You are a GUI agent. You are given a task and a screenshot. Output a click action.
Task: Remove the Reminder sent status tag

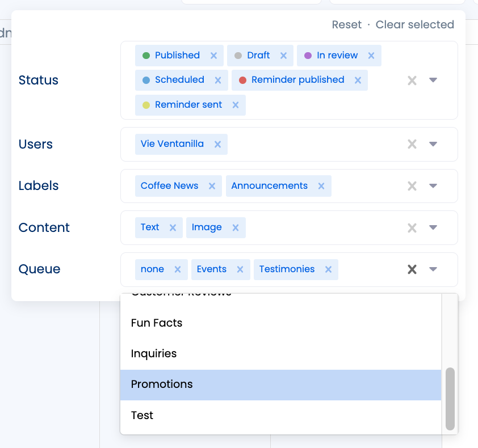[236, 105]
